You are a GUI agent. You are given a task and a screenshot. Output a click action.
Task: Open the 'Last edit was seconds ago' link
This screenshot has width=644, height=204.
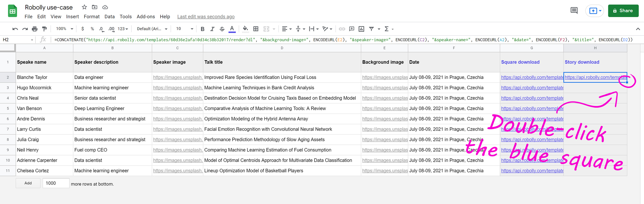206,17
